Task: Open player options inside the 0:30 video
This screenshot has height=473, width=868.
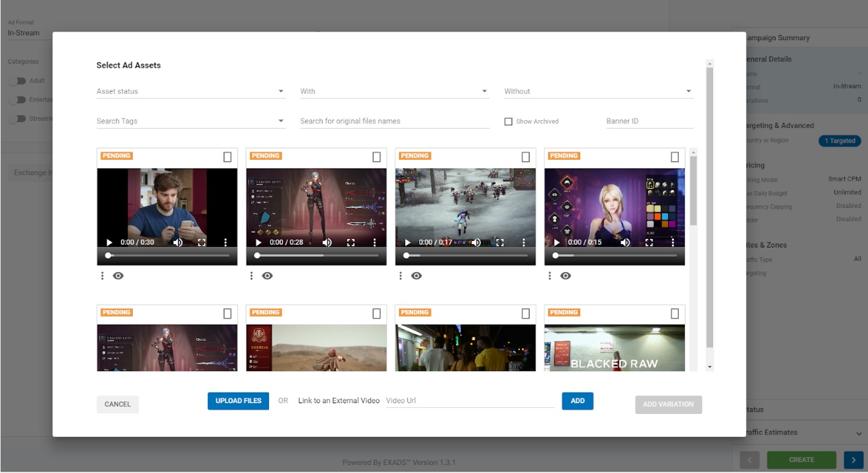Action: pos(225,242)
